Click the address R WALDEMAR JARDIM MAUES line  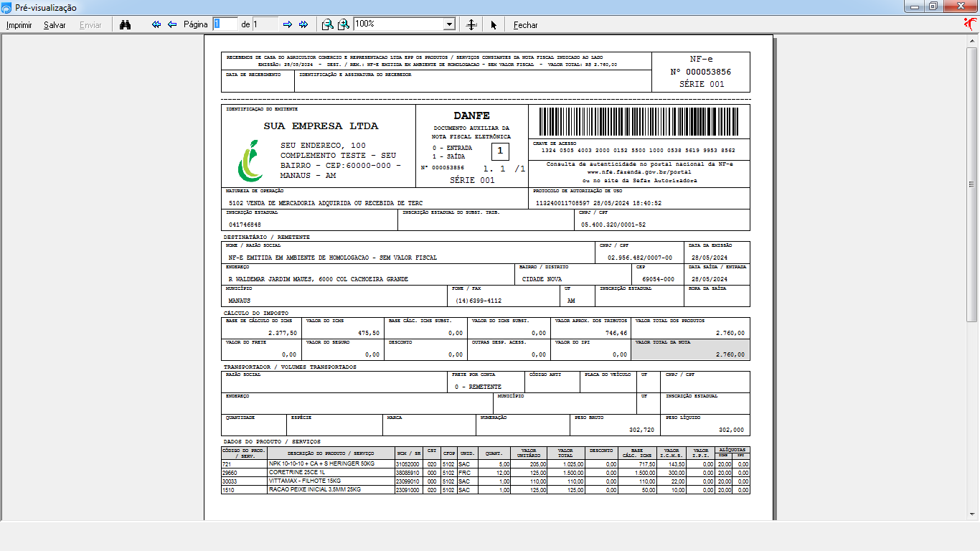(318, 278)
